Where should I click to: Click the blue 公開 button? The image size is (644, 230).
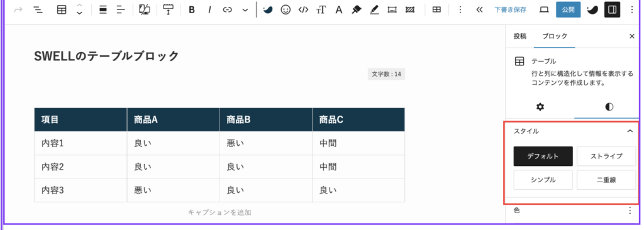click(x=568, y=10)
